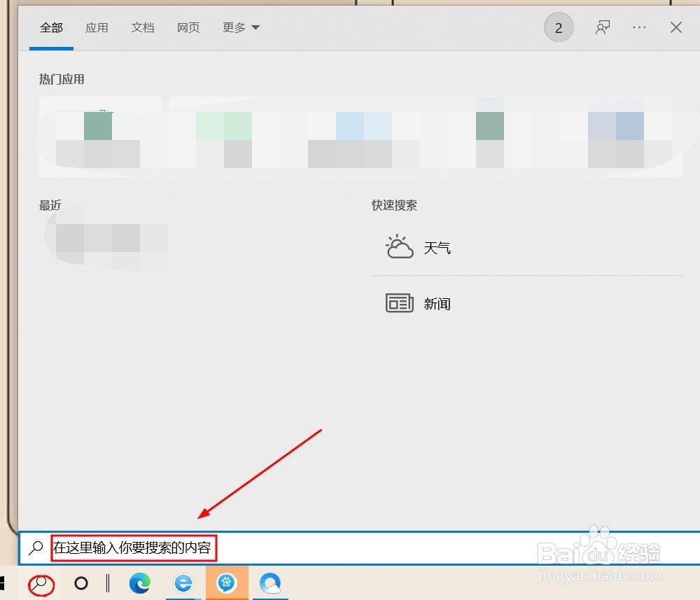Open the Baidu paw app on taskbar
The width and height of the screenshot is (700, 600).
coord(227,583)
